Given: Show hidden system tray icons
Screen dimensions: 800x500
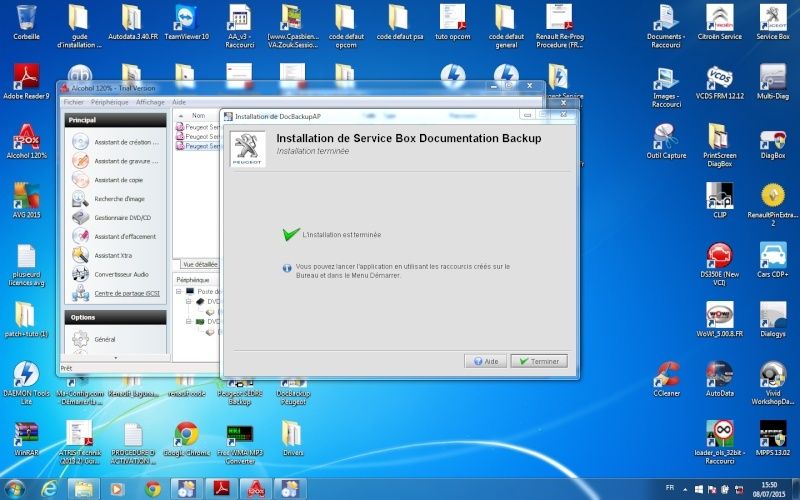Looking at the screenshot, I should click(685, 489).
